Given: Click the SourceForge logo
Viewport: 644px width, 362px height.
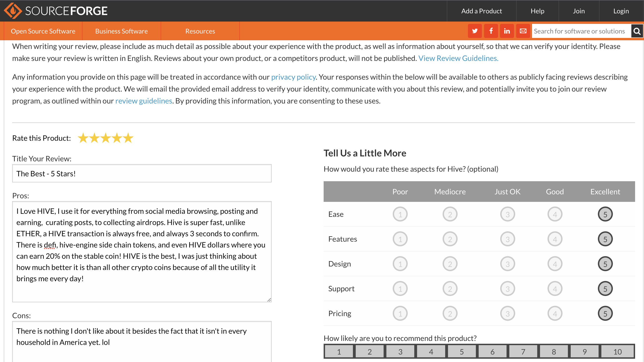Looking at the screenshot, I should (x=56, y=11).
